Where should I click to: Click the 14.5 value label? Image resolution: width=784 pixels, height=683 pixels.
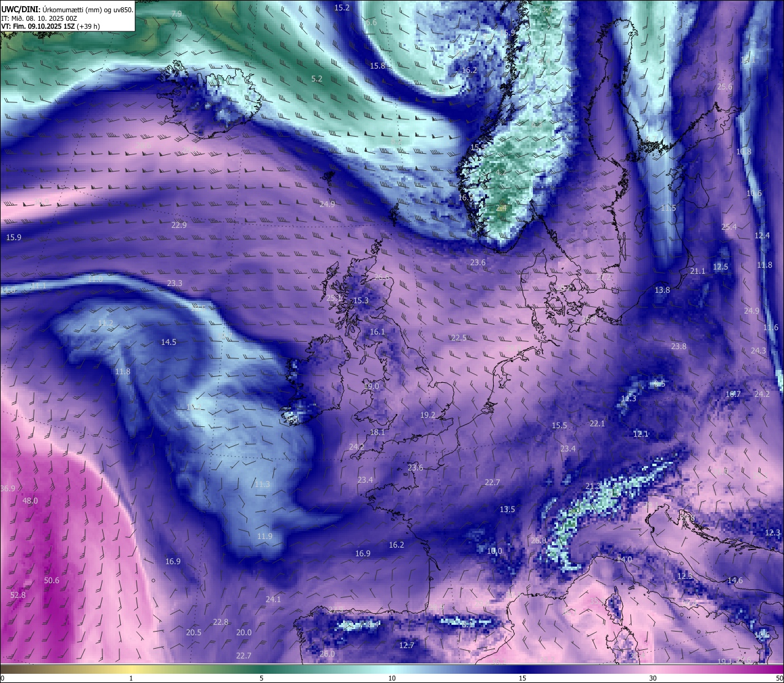pos(168,342)
